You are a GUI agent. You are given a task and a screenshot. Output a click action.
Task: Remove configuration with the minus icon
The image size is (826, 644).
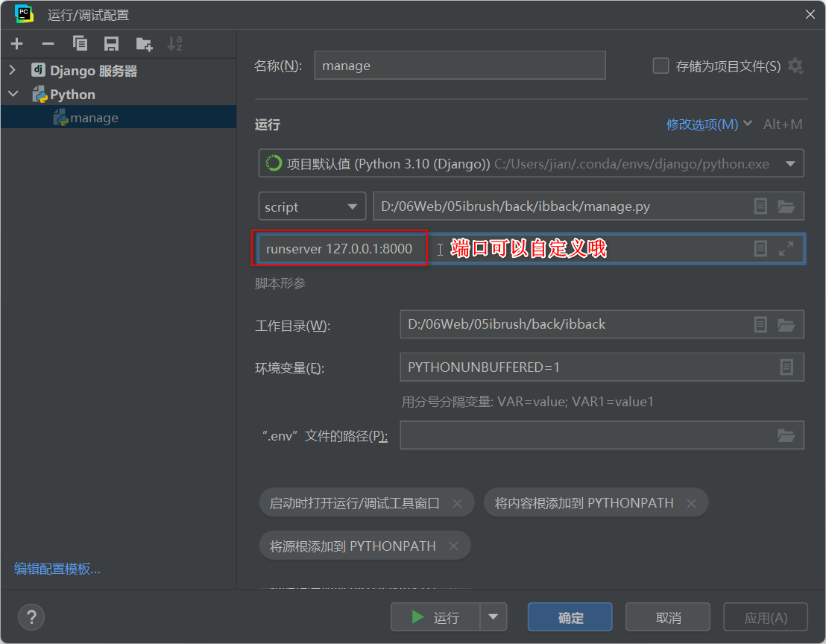[48, 44]
